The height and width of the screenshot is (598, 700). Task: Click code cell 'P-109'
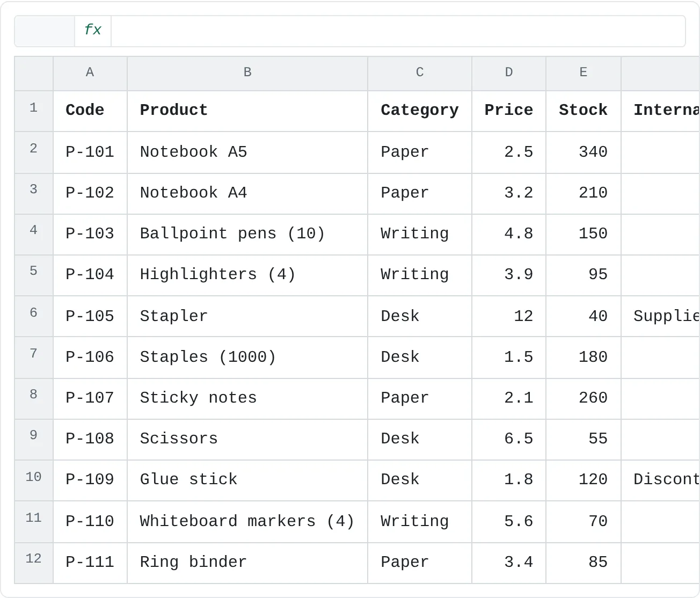tap(90, 480)
